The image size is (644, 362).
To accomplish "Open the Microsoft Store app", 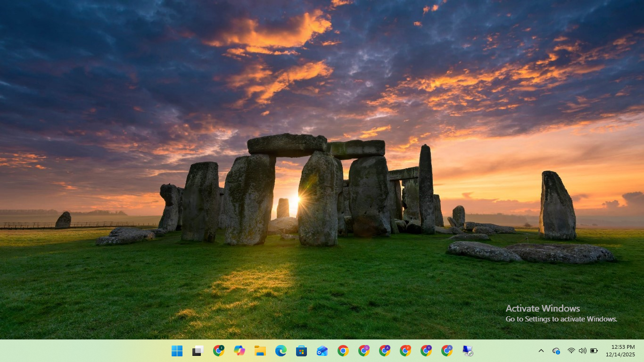I will coord(302,351).
